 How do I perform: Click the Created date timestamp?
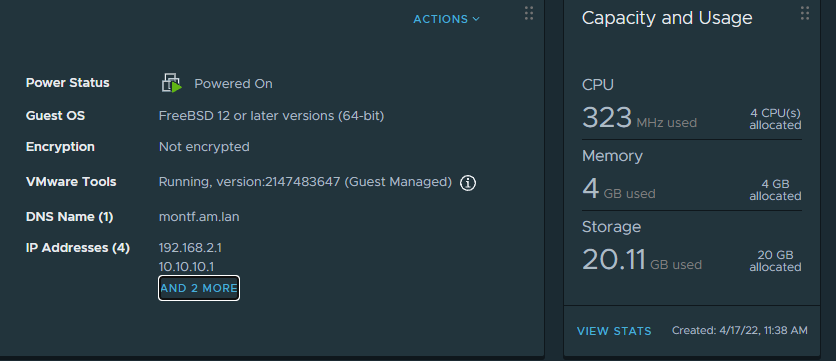(739, 331)
